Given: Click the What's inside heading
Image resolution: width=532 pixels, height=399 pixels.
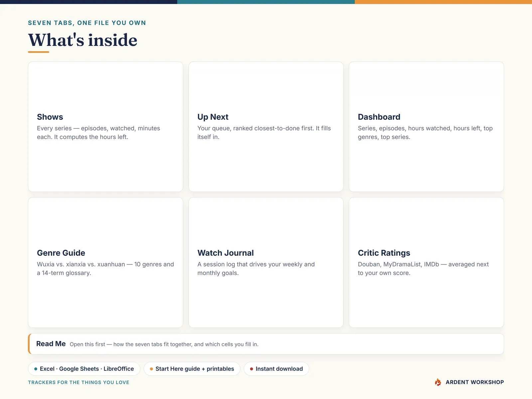Looking at the screenshot, I should click(83, 40).
